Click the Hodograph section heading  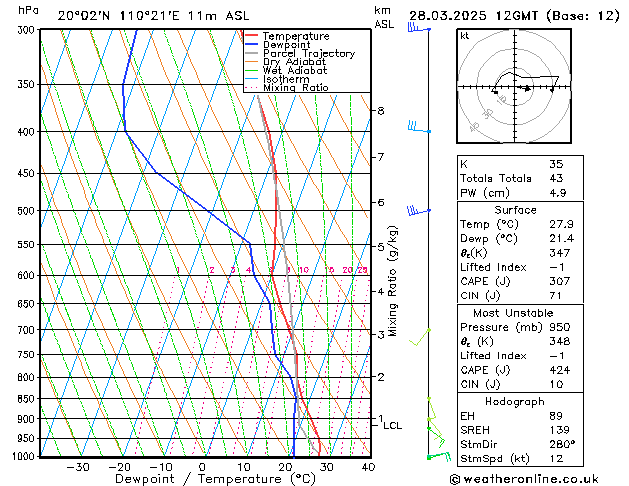point(515,401)
